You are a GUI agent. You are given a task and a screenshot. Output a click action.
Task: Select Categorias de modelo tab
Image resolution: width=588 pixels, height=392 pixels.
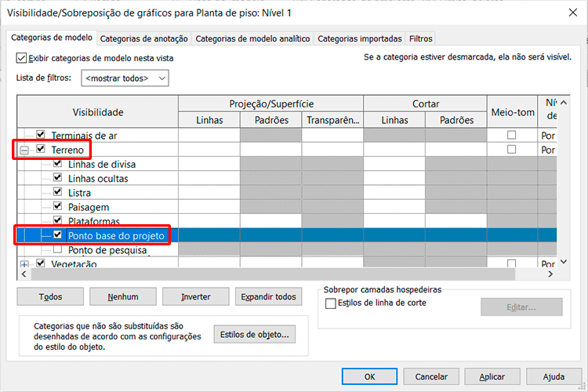coord(52,38)
